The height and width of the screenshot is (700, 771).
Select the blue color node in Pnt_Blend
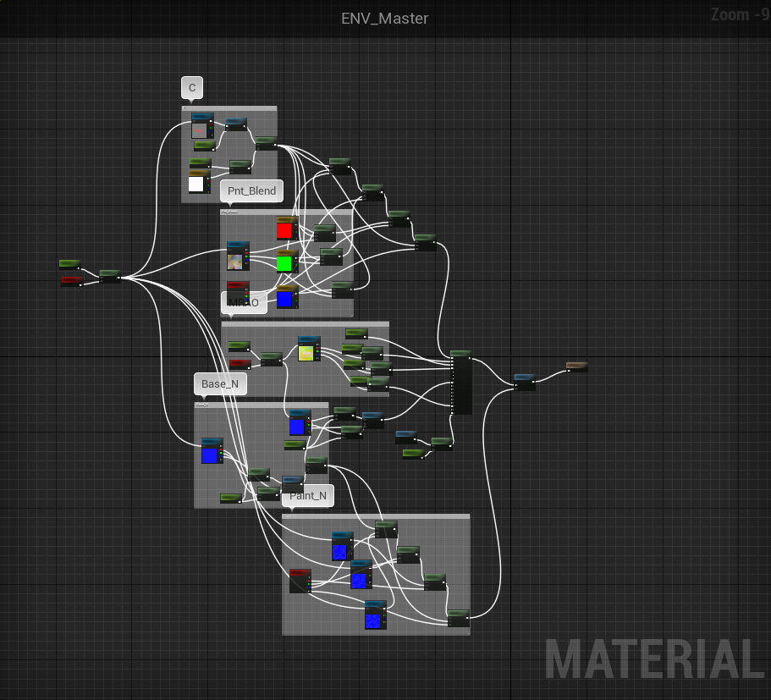(287, 298)
